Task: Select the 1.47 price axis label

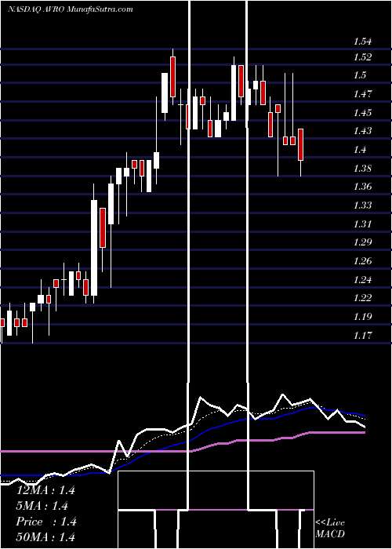Action: [362, 94]
